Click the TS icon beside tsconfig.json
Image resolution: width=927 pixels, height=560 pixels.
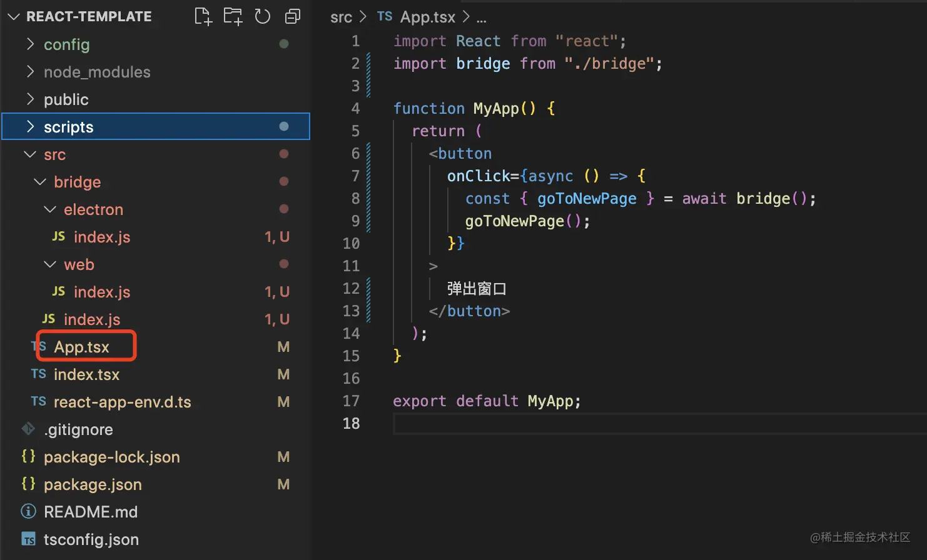point(29,539)
